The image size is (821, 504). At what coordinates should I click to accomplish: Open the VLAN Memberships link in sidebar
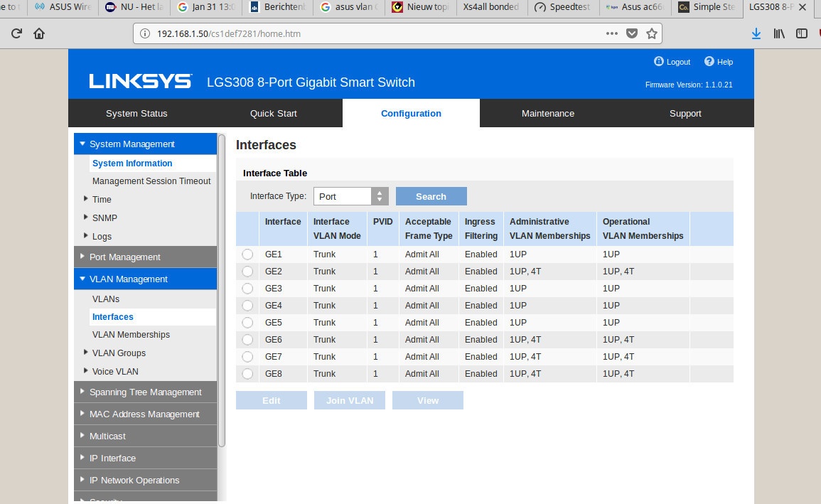pos(131,335)
